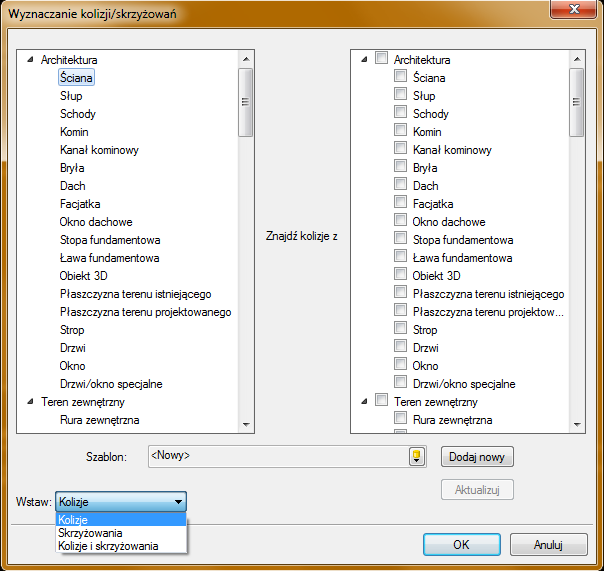The height and width of the screenshot is (571, 604).
Task: Select Dach in the left tree
Action: pos(73,186)
